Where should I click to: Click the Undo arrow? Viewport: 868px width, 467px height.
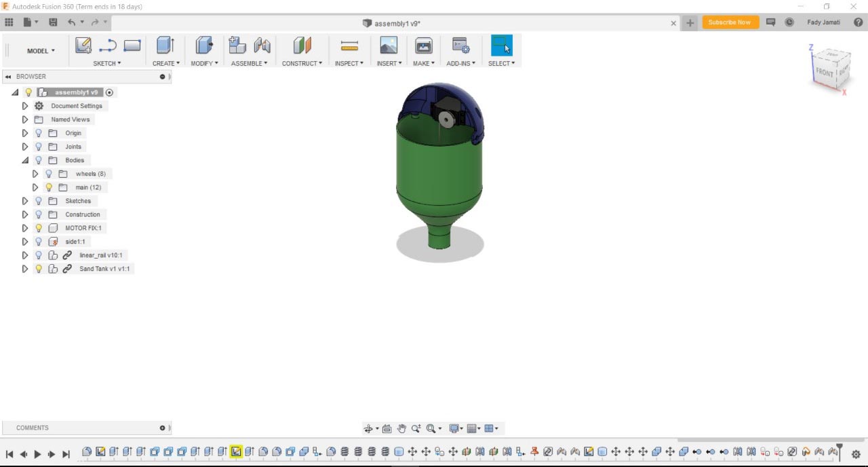pyautogui.click(x=72, y=22)
